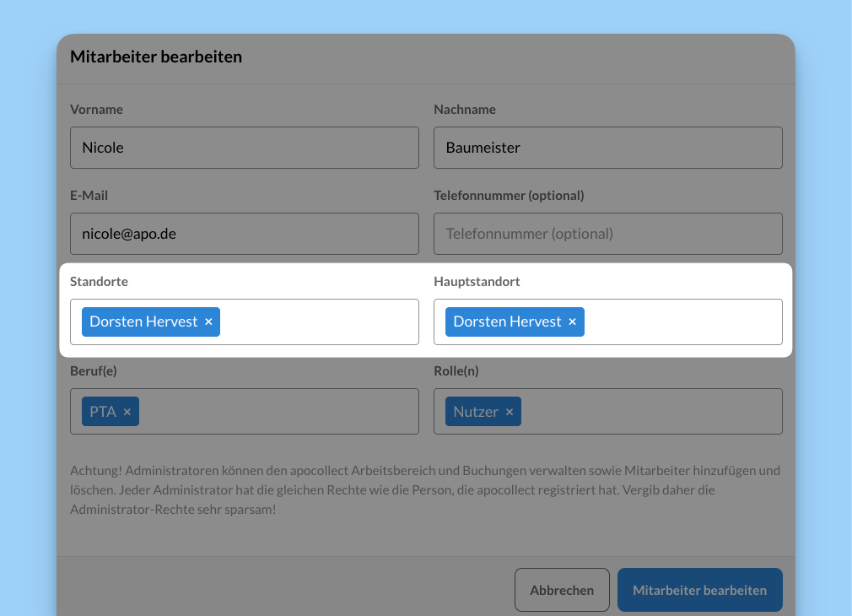Remove Dorsten Hervest tag from Standorte
Image resolution: width=852 pixels, height=616 pixels.
coord(208,322)
